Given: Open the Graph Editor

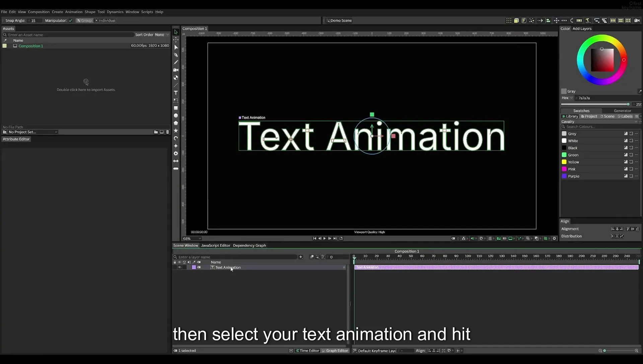Looking at the screenshot, I should [335, 351].
